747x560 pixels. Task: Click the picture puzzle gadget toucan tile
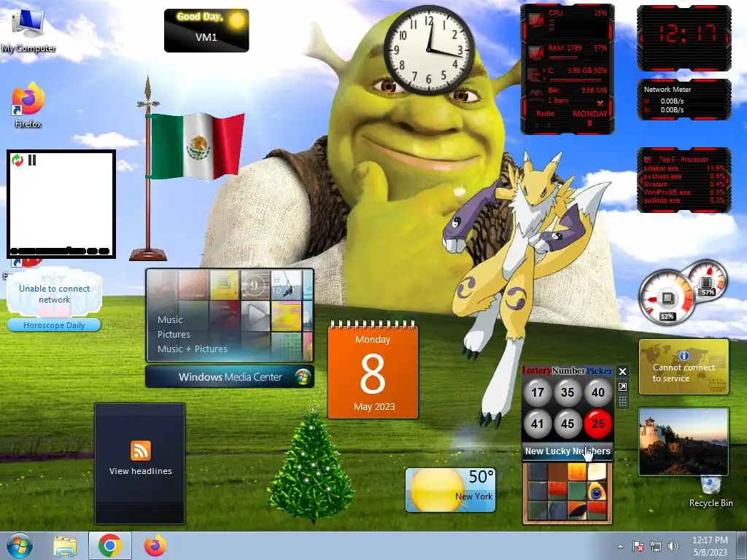pyautogui.click(x=595, y=492)
